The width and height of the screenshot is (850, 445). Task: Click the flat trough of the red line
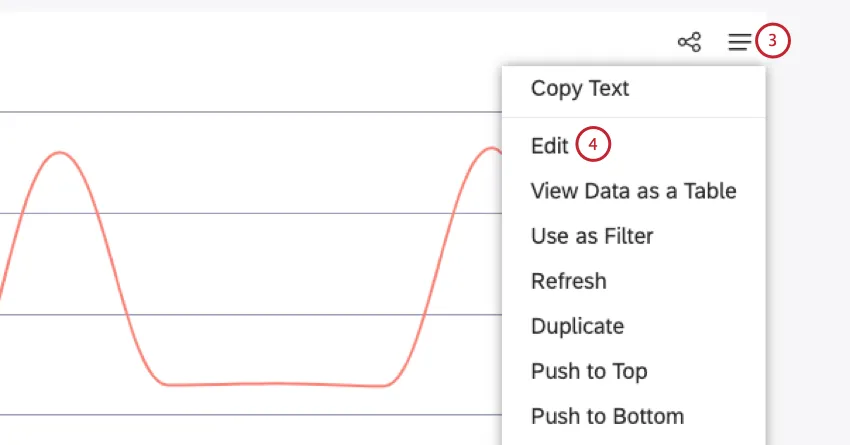point(270,384)
